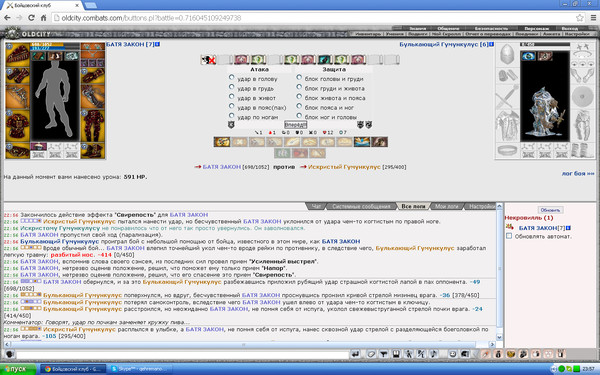The image size is (600, 375).
Task: Click the return-arrow send icon in chat toolbar
Action: [x=355, y=354]
